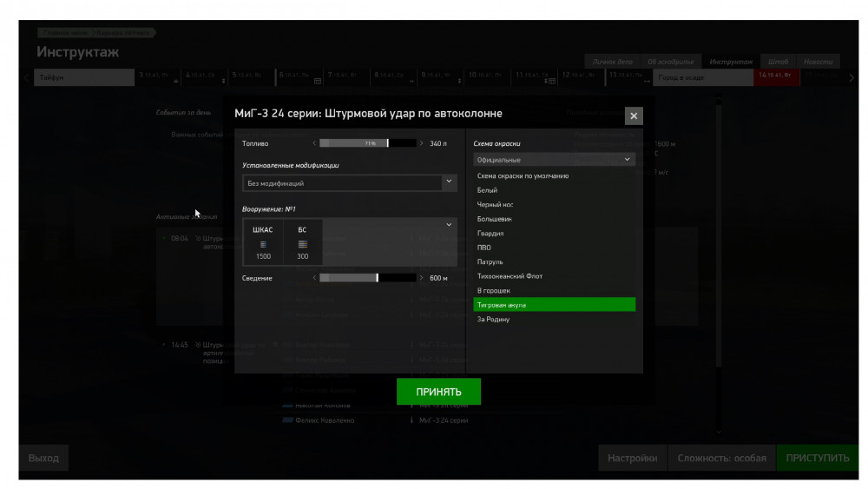The width and height of the screenshot is (868, 489).
Task: Choose the За Родину paint scheme
Action: point(554,320)
